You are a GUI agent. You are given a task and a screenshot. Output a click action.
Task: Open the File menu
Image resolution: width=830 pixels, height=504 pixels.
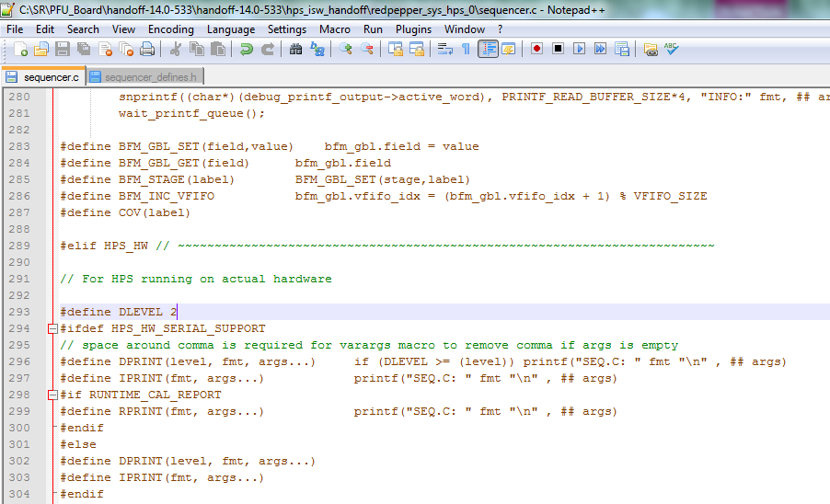click(15, 29)
